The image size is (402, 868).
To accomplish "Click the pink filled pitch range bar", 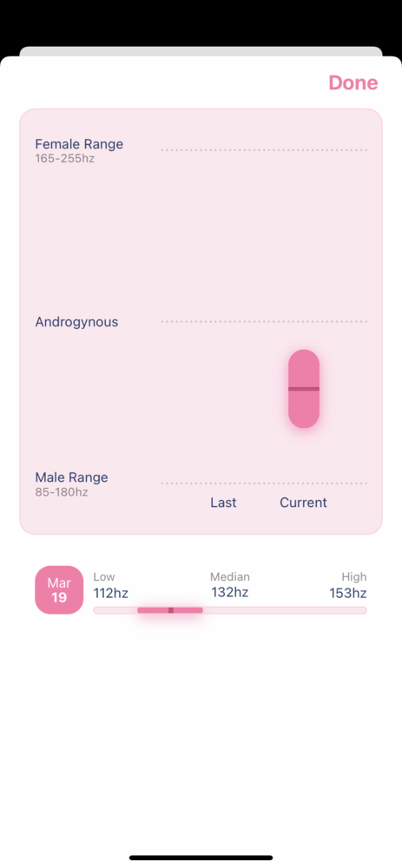I will point(170,610).
